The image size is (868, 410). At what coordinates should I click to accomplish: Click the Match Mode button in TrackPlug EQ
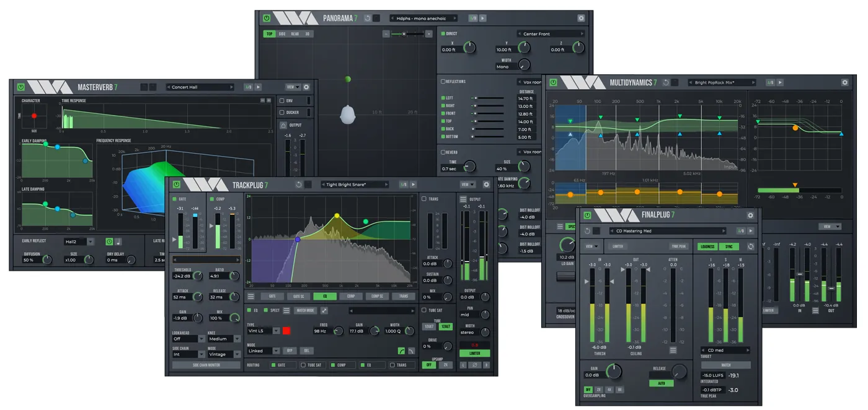pos(306,311)
